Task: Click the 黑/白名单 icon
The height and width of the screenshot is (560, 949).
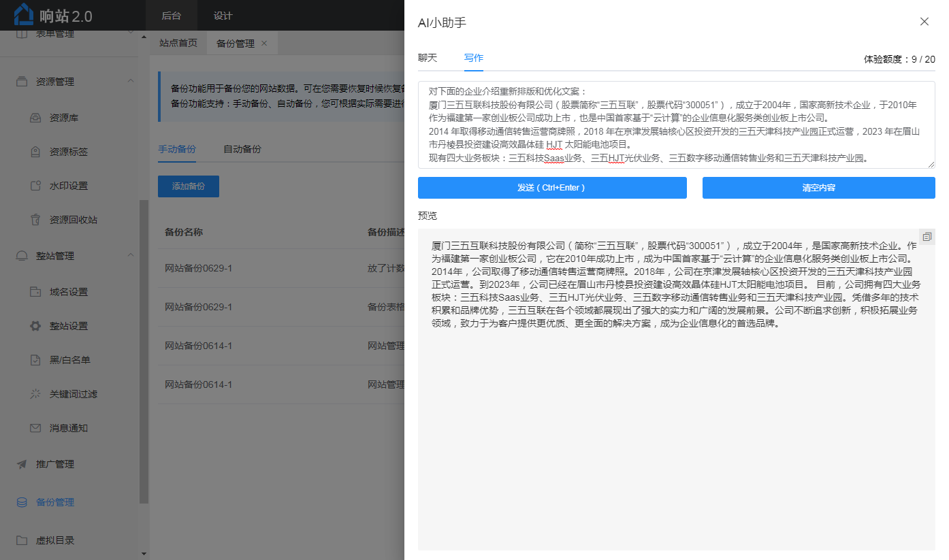Action: (x=35, y=360)
